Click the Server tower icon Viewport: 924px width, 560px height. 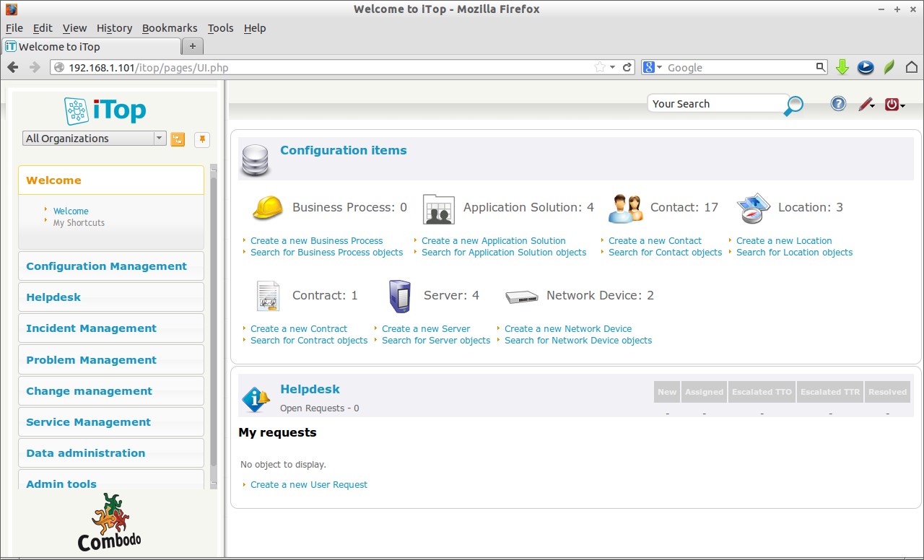click(x=399, y=296)
